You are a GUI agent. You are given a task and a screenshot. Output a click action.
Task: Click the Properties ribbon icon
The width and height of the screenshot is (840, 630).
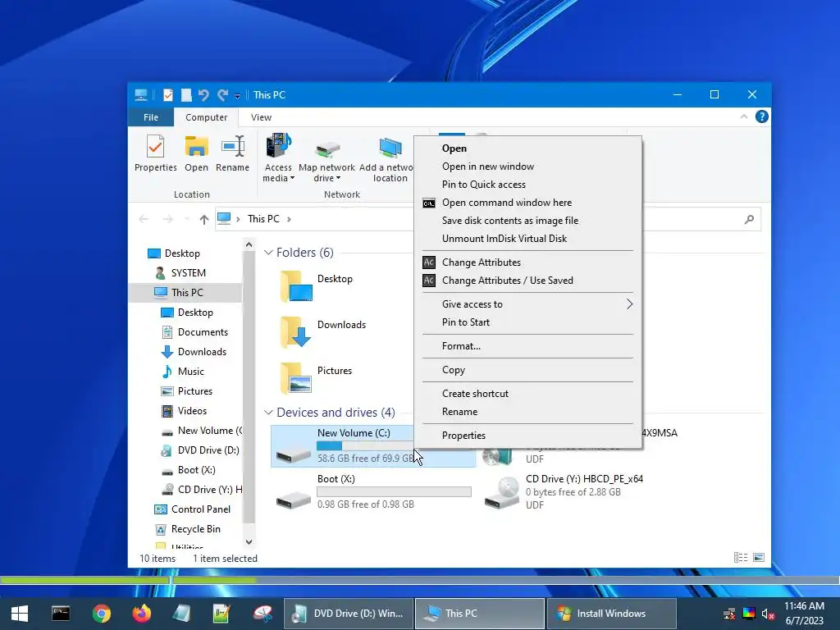point(155,153)
